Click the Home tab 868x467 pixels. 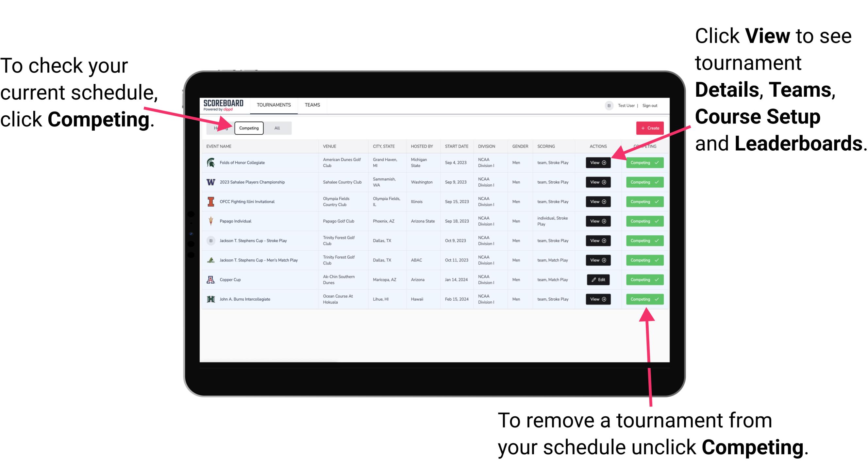pyautogui.click(x=219, y=128)
